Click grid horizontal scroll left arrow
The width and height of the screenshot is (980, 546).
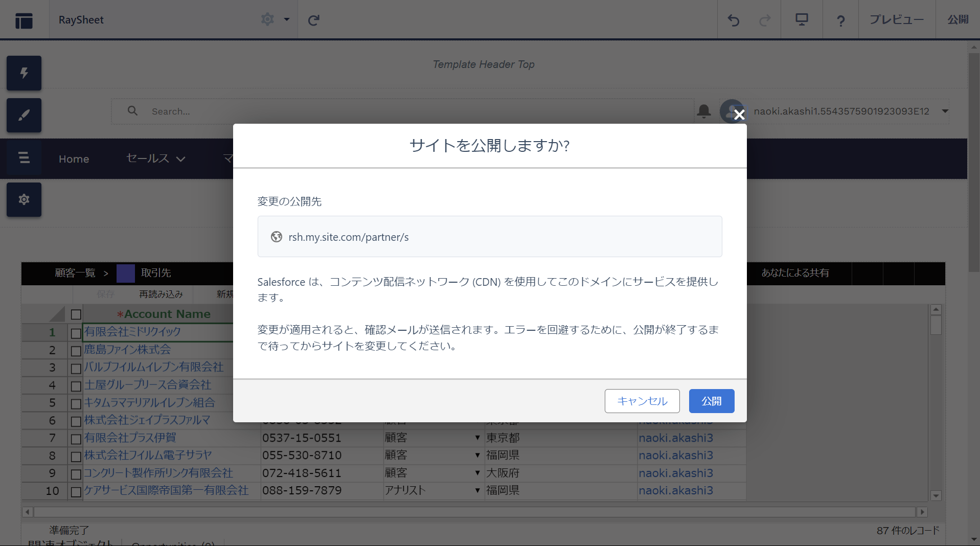click(28, 512)
